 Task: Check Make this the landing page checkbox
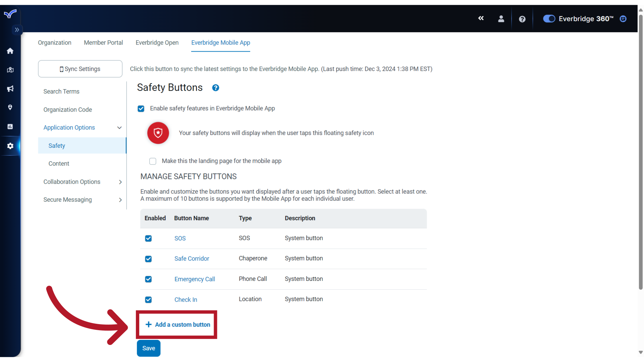click(153, 161)
